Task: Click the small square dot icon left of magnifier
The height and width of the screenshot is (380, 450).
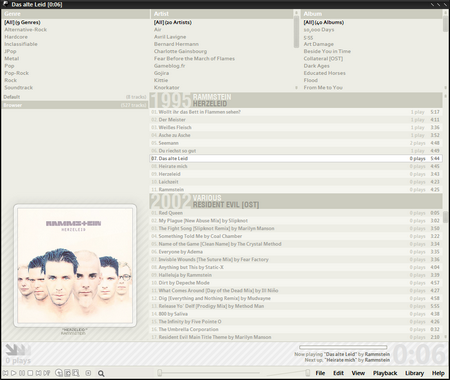Action: [x=88, y=373]
